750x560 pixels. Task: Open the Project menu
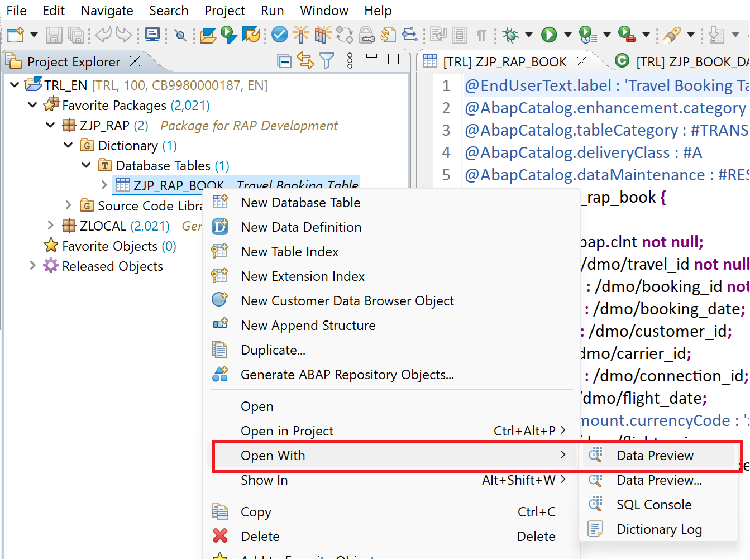[224, 11]
